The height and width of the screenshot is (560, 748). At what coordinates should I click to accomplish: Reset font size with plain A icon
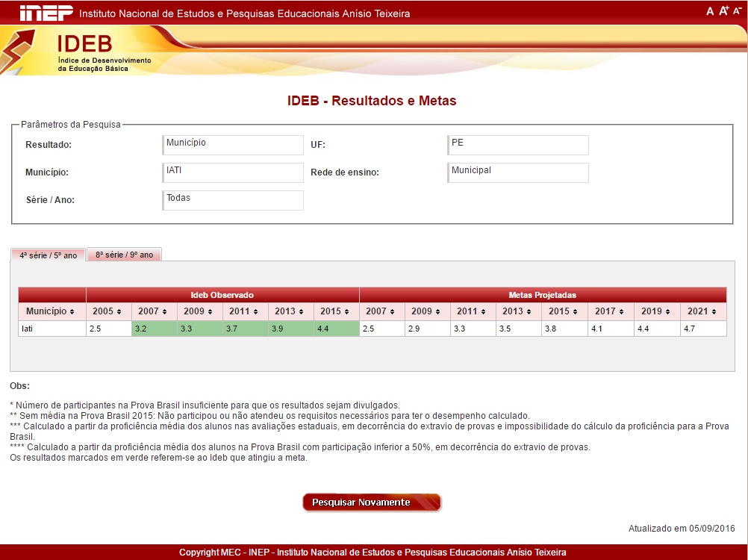coord(710,11)
